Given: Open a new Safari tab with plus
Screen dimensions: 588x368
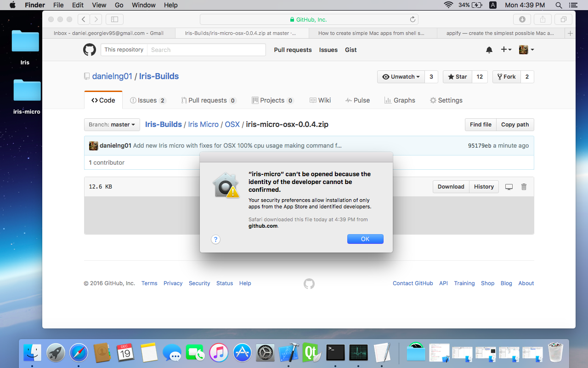Looking at the screenshot, I should (570, 33).
